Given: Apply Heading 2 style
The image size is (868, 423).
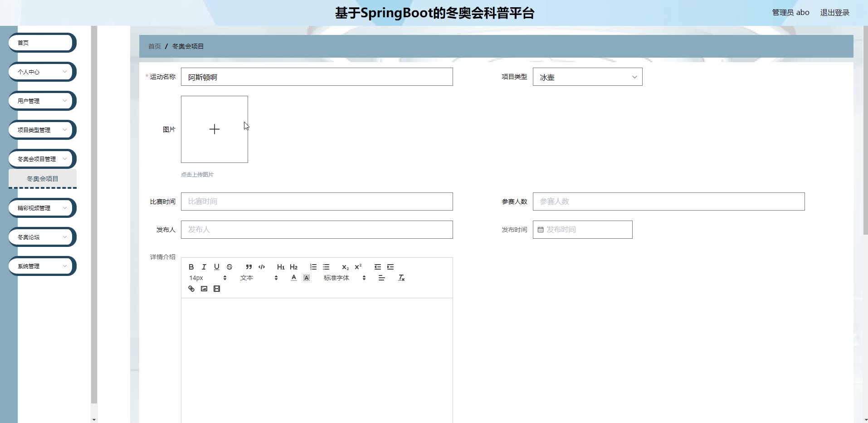Looking at the screenshot, I should [x=294, y=267].
